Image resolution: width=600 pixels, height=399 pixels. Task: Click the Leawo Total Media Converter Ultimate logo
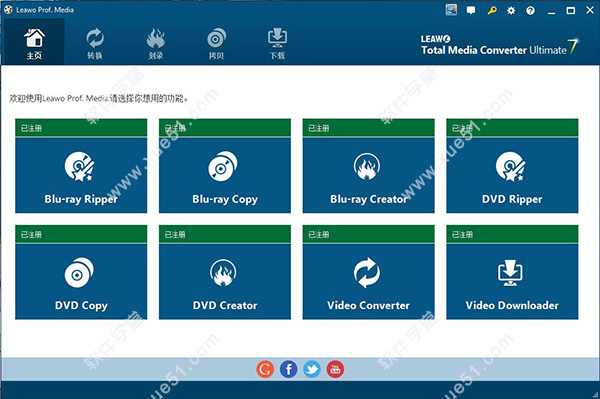point(499,46)
